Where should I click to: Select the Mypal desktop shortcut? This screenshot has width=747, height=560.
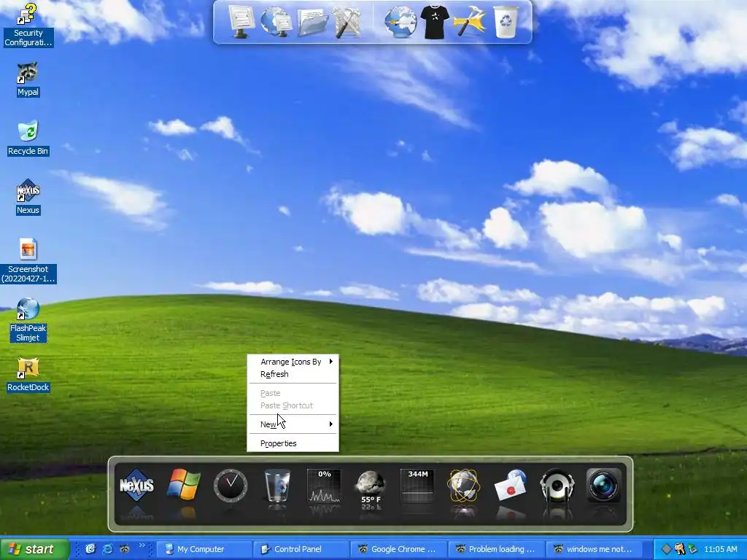click(x=28, y=79)
